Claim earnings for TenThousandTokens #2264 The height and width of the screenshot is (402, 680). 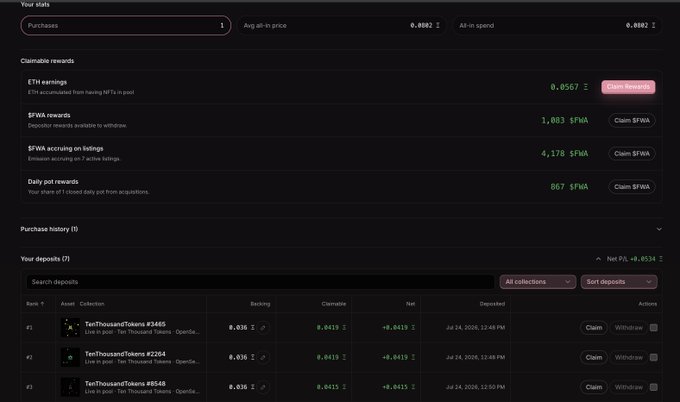tap(594, 357)
